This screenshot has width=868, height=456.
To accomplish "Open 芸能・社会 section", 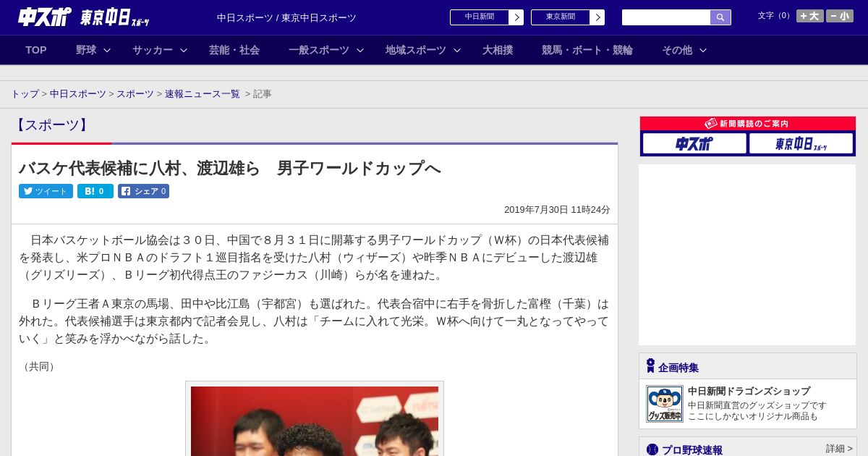I will (234, 50).
